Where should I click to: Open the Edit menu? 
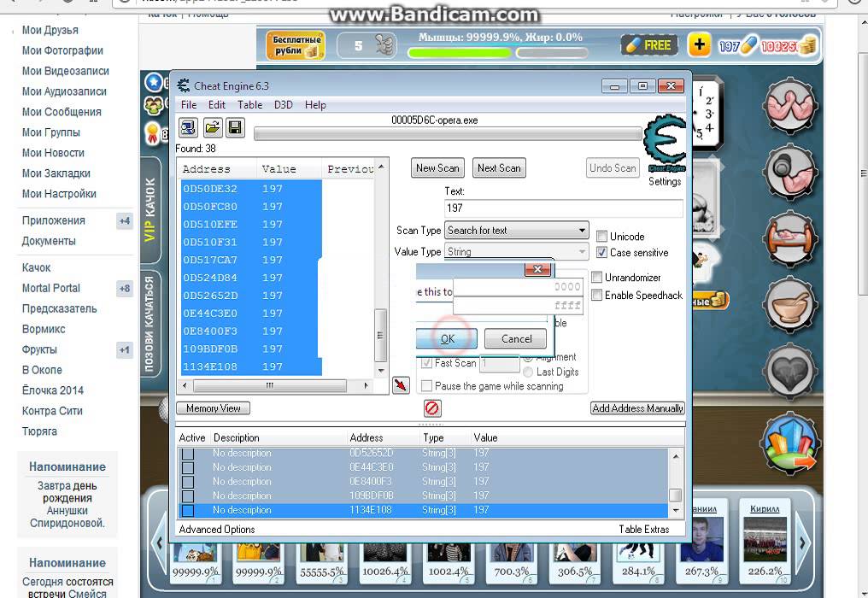(216, 104)
